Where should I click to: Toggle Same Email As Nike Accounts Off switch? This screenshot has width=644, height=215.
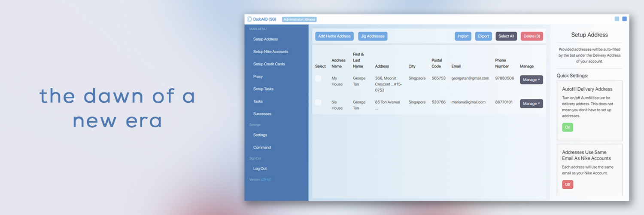568,184
